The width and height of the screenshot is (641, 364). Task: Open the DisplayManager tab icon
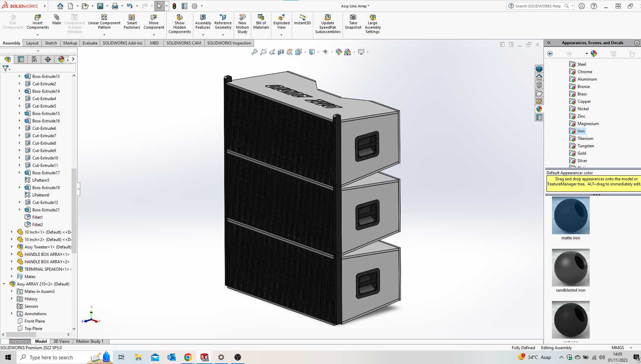[x=61, y=59]
